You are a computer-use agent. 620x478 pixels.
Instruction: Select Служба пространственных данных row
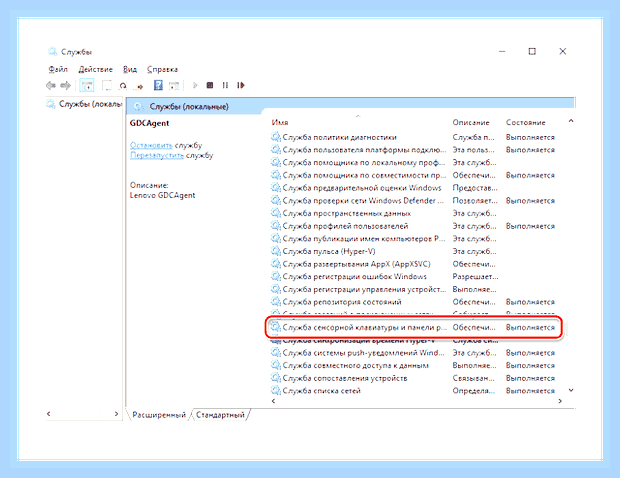[x=413, y=213]
